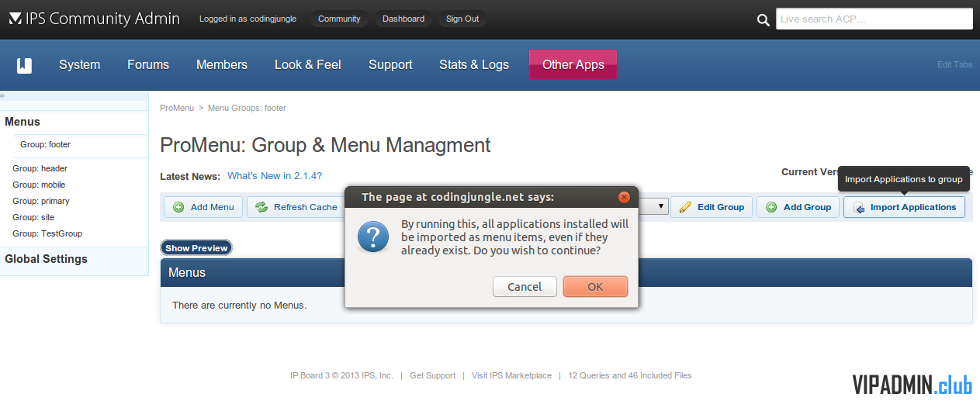The width and height of the screenshot is (980, 411).
Task: Select Group: TestGroup in sidebar
Action: [x=47, y=233]
